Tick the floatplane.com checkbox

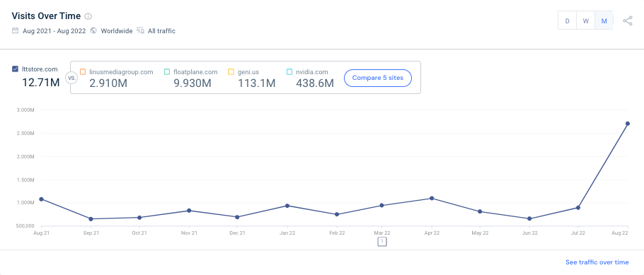pos(167,72)
